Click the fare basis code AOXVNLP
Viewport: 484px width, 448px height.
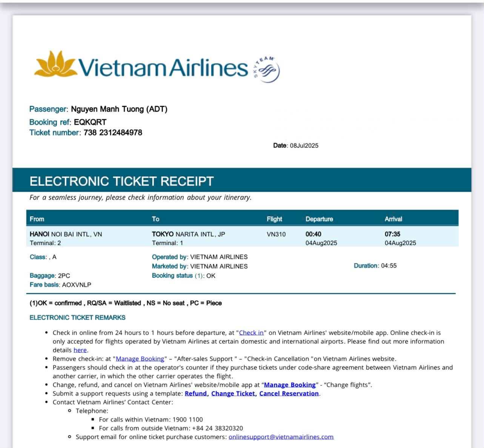click(x=77, y=285)
